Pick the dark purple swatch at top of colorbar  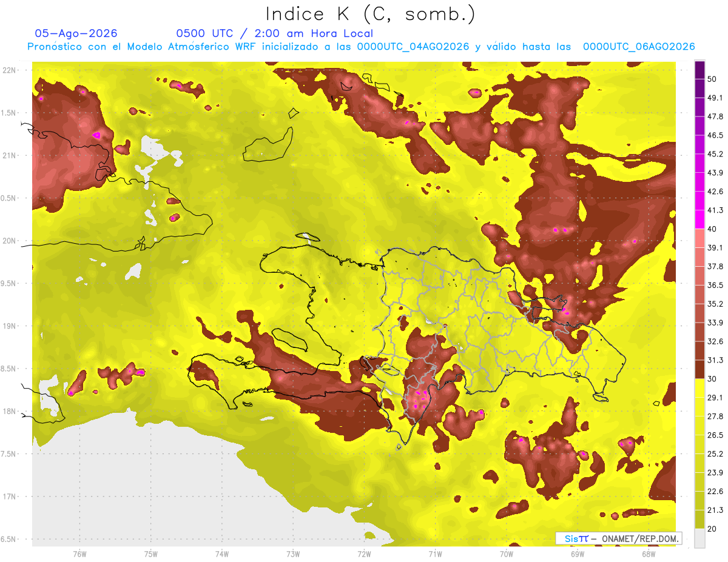[699, 70]
